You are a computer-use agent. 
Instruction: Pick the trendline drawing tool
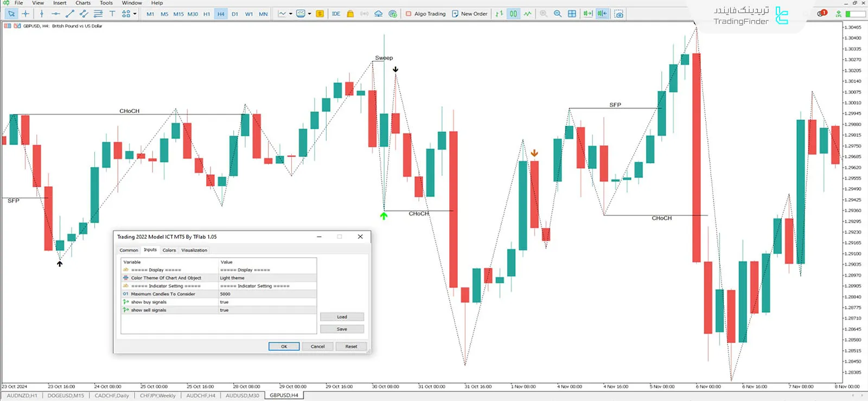[69, 14]
